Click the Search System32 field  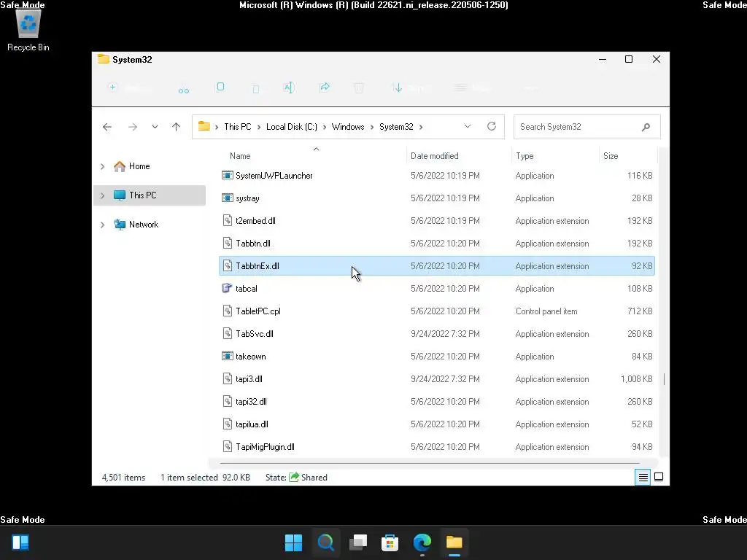pos(587,127)
